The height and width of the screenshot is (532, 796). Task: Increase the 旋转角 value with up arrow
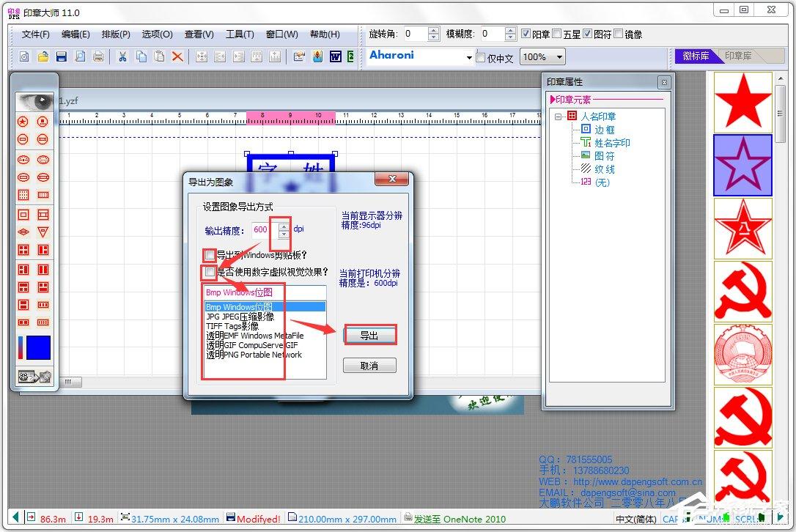(x=433, y=31)
